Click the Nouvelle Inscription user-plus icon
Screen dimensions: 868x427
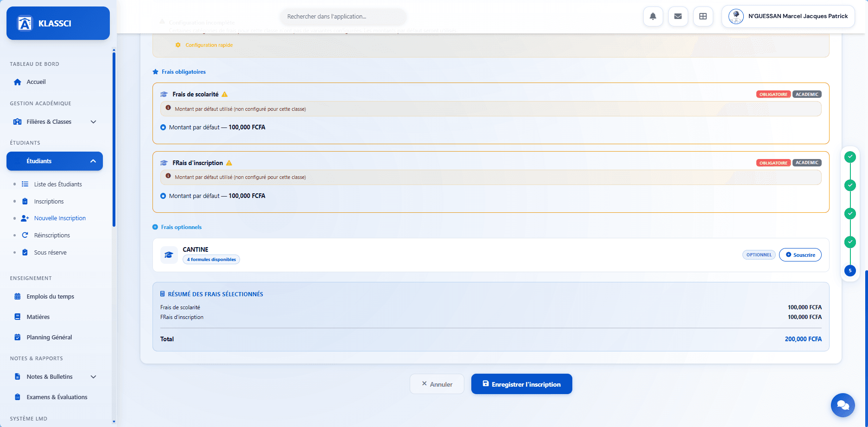(25, 218)
